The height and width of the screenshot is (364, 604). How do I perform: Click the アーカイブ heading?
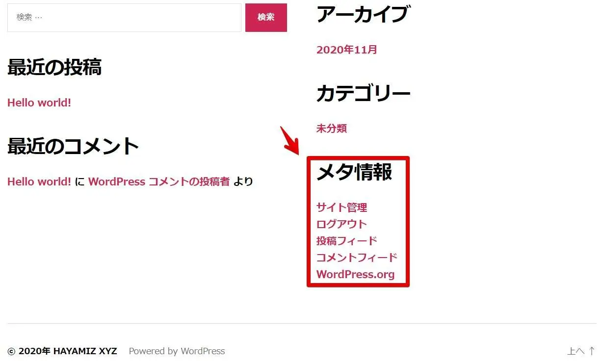[362, 15]
